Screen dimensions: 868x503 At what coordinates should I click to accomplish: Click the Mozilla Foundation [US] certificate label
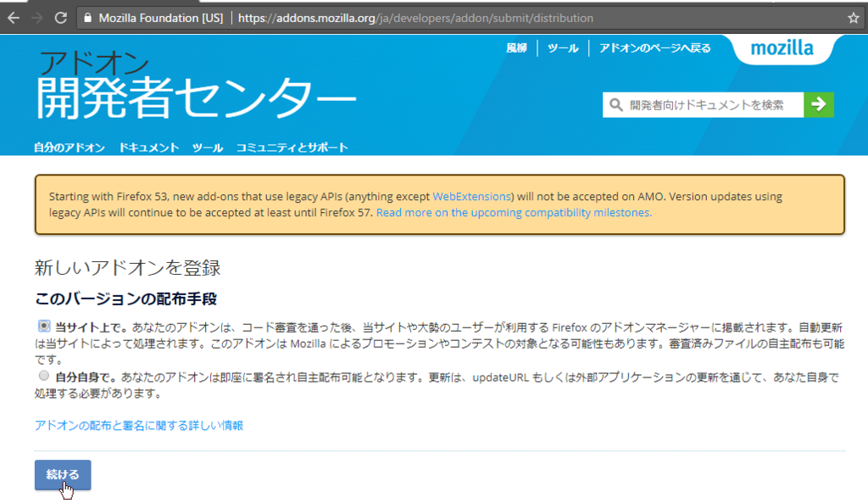tap(160, 19)
